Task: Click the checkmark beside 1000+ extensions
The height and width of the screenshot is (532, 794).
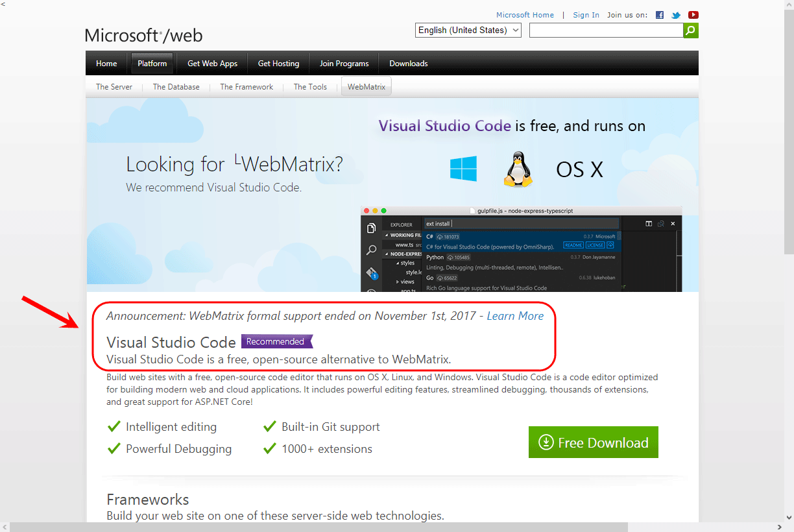Action: tap(270, 448)
